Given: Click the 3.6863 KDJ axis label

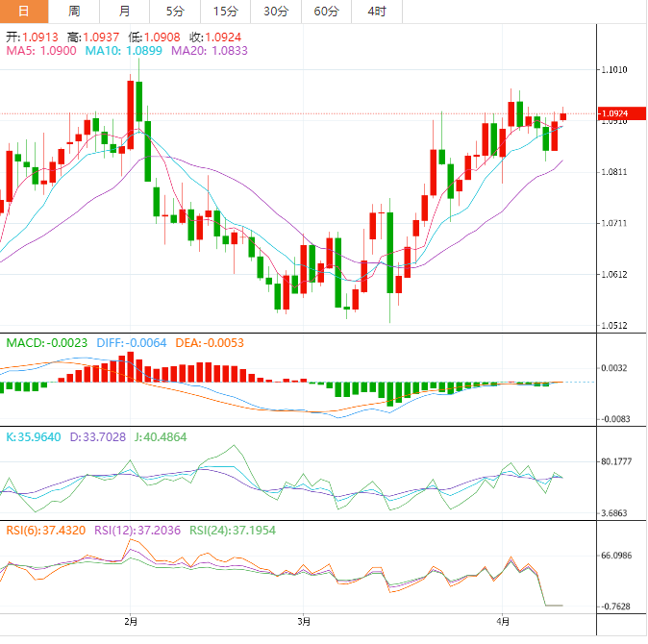Looking at the screenshot, I should (613, 513).
